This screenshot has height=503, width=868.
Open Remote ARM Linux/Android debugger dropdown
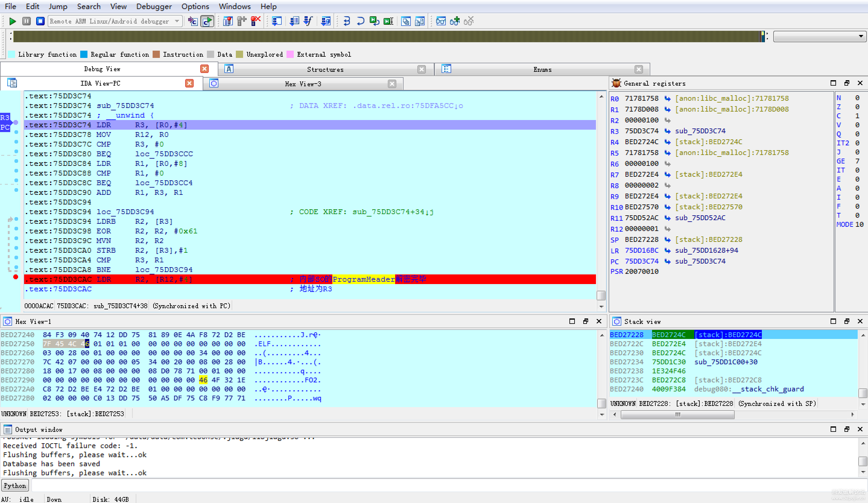177,21
